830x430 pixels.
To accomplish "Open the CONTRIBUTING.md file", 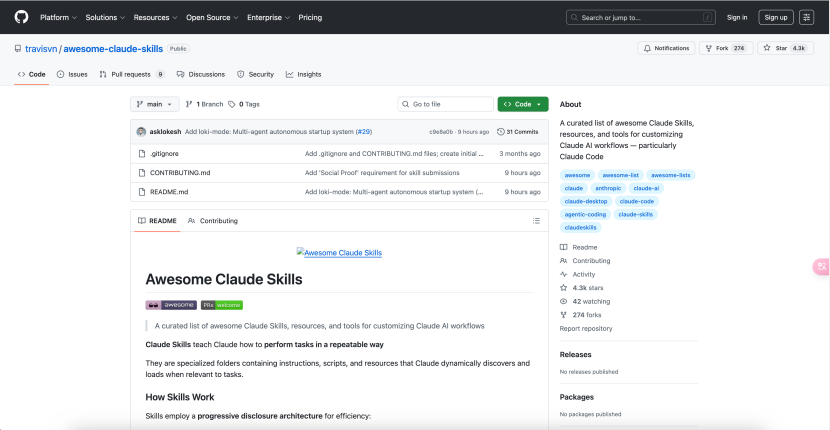I will click(x=180, y=172).
